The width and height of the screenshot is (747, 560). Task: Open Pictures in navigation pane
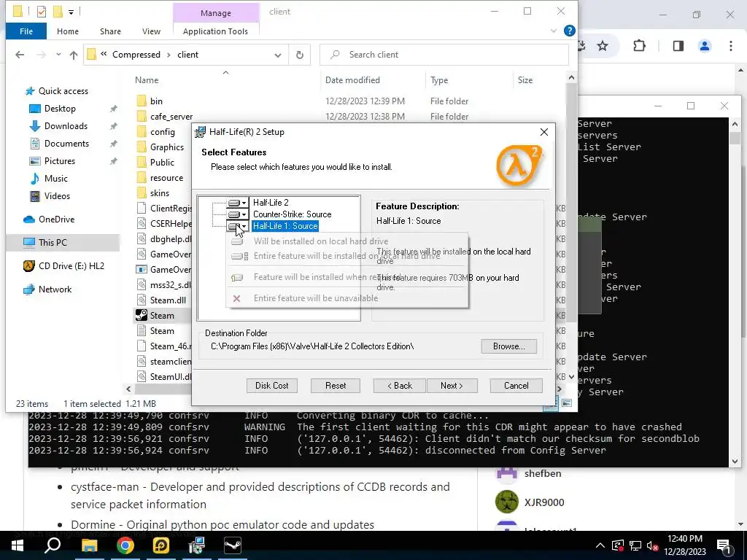tap(60, 161)
